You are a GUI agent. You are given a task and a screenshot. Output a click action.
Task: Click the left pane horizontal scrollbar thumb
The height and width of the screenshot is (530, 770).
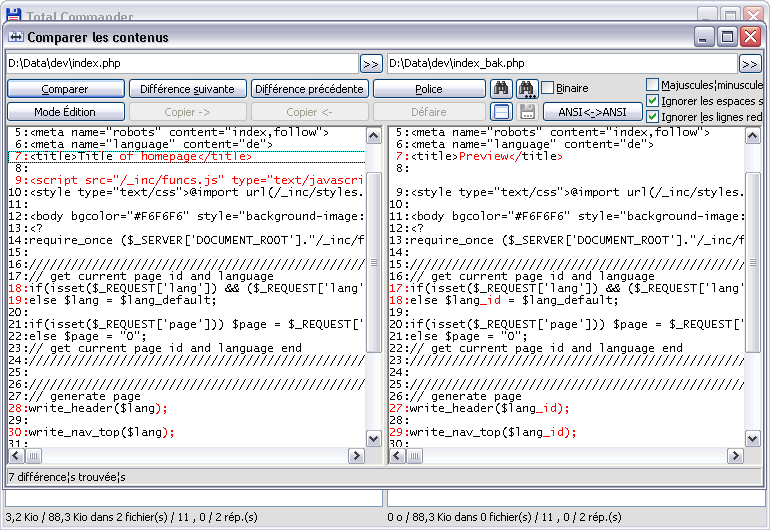point(33,456)
